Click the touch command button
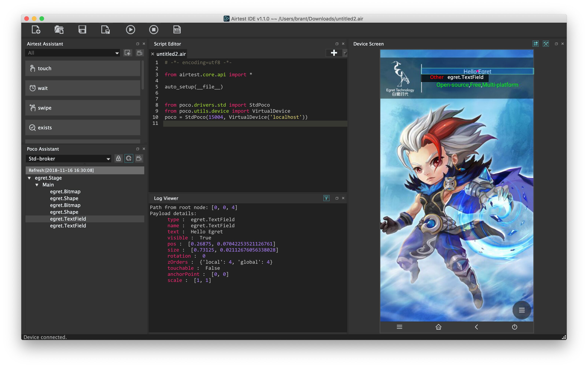The image size is (588, 368). pyautogui.click(x=83, y=68)
